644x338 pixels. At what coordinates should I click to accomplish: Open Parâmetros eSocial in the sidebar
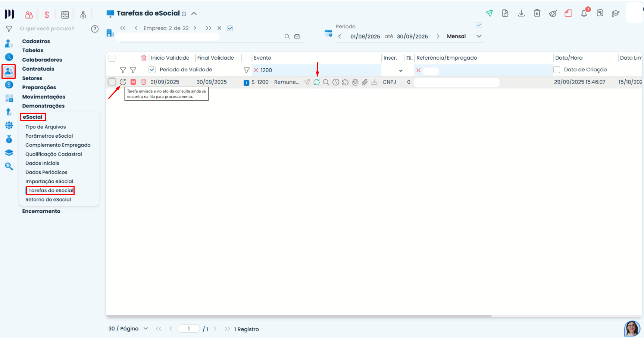pyautogui.click(x=49, y=136)
